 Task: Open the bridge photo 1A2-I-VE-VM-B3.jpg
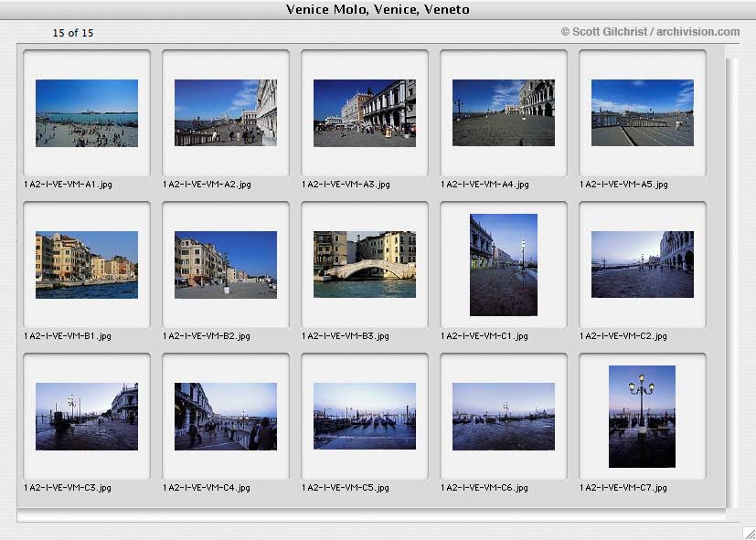pyautogui.click(x=365, y=264)
